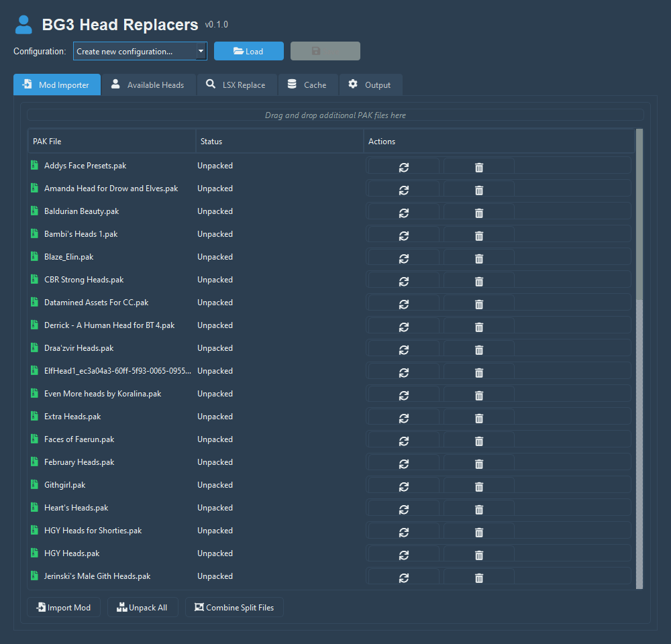Switch to the Mod Importer tab
This screenshot has width=671, height=644.
tap(57, 85)
